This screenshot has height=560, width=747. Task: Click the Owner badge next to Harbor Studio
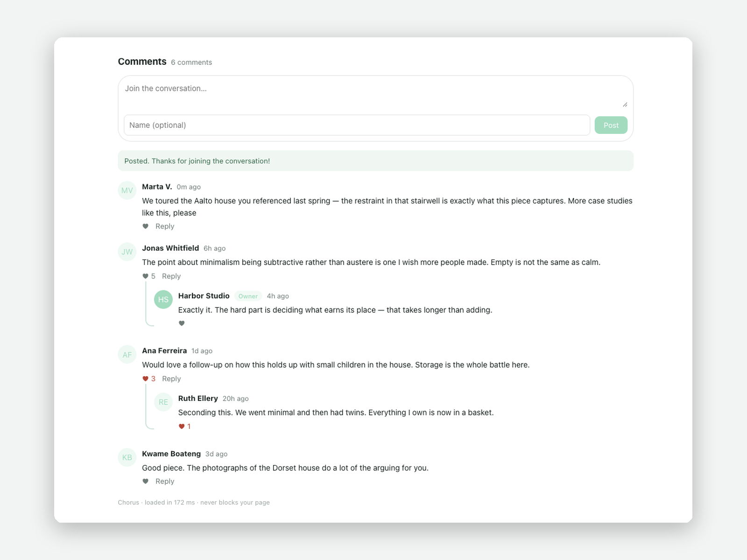(248, 296)
